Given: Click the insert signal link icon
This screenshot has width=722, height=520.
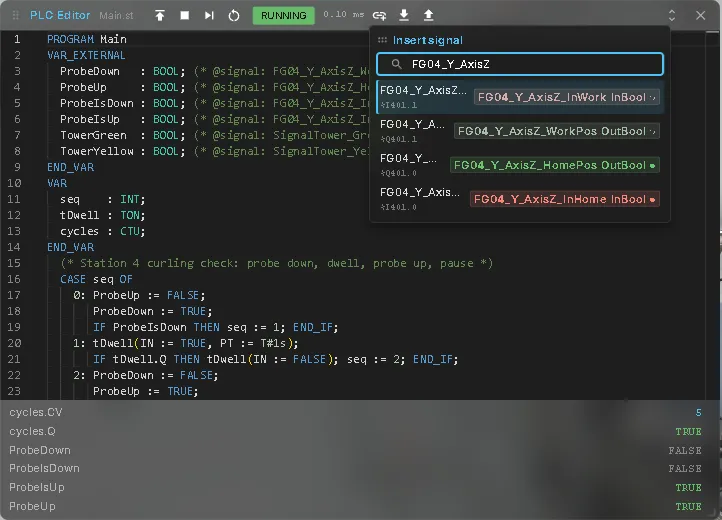Looking at the screenshot, I should click(x=379, y=15).
